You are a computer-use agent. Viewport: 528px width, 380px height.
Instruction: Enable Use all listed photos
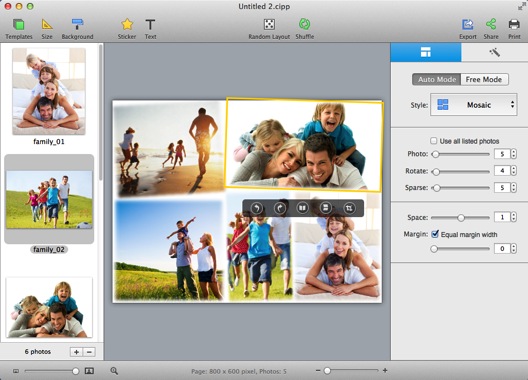434,141
